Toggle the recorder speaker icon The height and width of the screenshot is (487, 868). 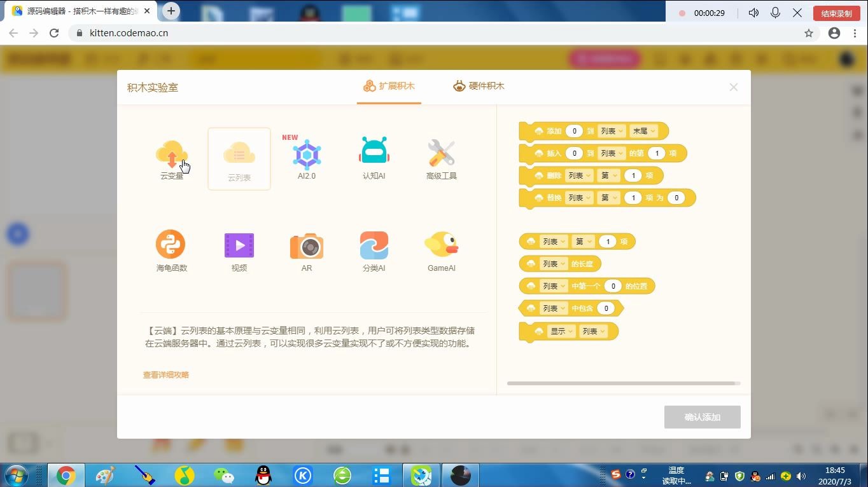click(x=754, y=13)
